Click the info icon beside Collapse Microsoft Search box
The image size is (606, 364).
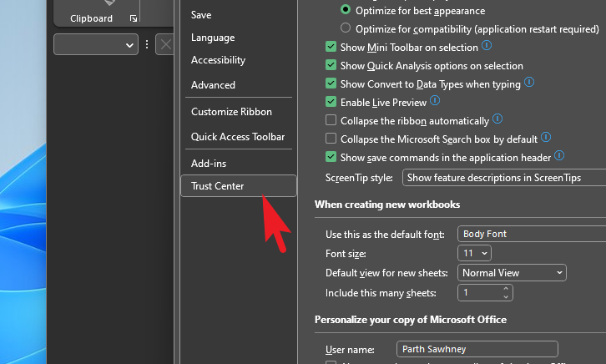[546, 137]
